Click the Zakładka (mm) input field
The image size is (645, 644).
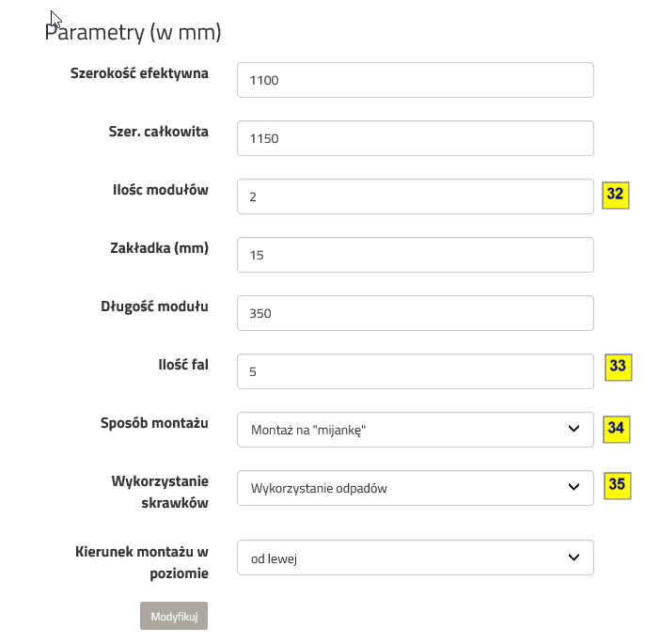coord(415,255)
